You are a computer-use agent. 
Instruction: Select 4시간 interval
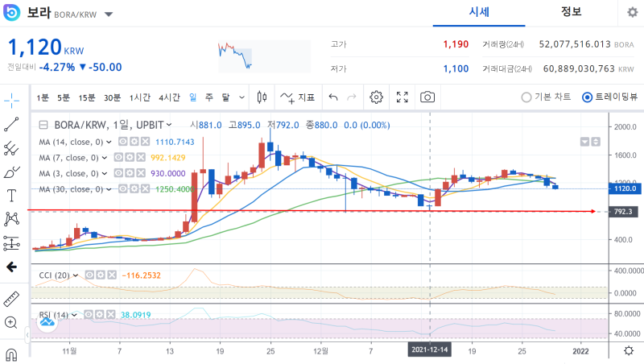(169, 97)
